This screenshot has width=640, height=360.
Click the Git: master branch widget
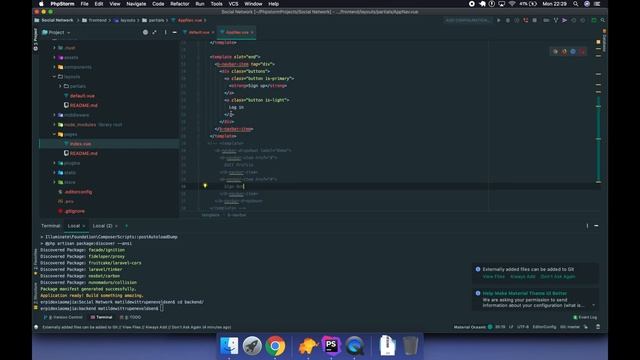[x=570, y=327]
